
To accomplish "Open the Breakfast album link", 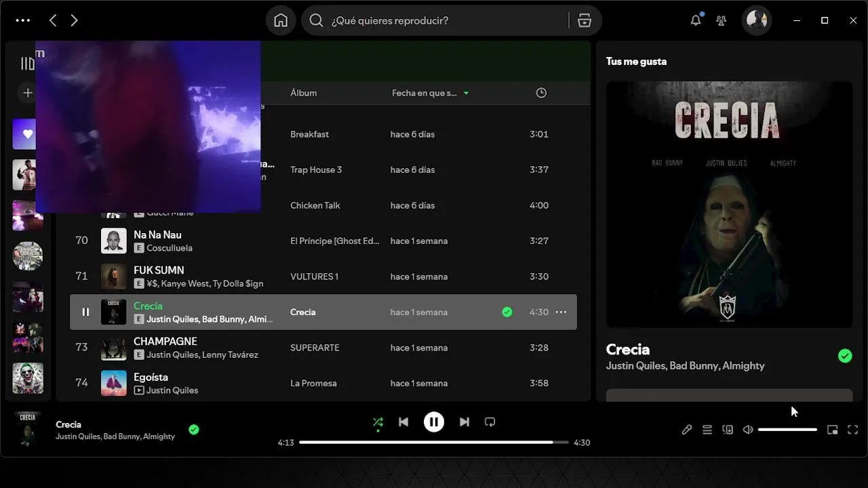I will 309,134.
